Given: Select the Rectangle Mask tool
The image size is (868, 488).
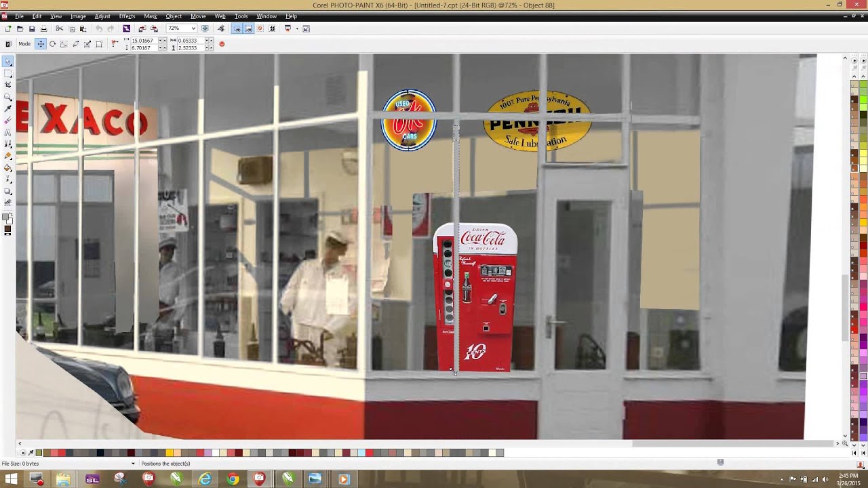Looking at the screenshot, I should (x=8, y=73).
